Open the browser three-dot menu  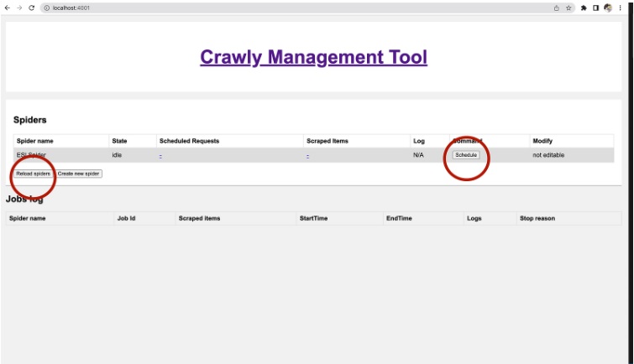pos(620,8)
